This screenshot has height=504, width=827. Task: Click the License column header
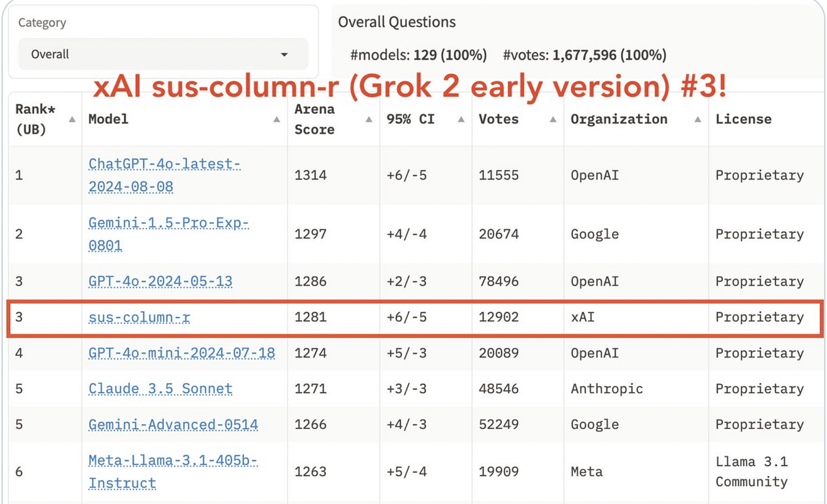pos(743,119)
